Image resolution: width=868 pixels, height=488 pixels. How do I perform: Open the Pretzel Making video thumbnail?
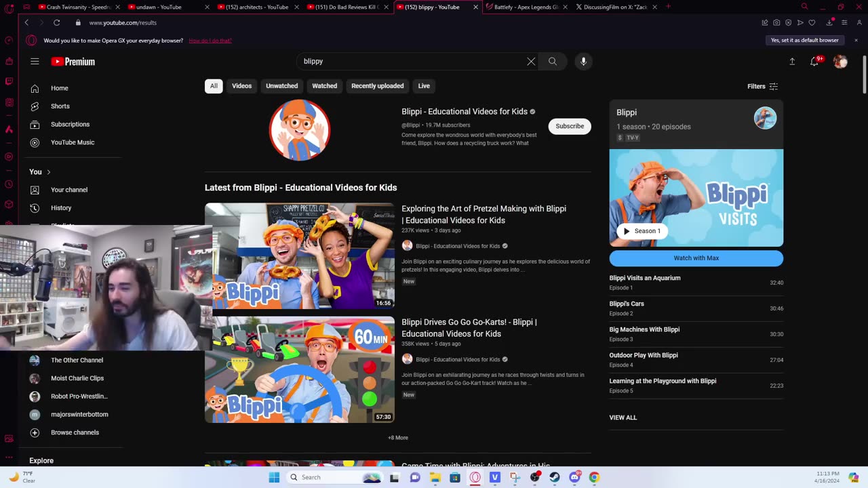click(300, 256)
